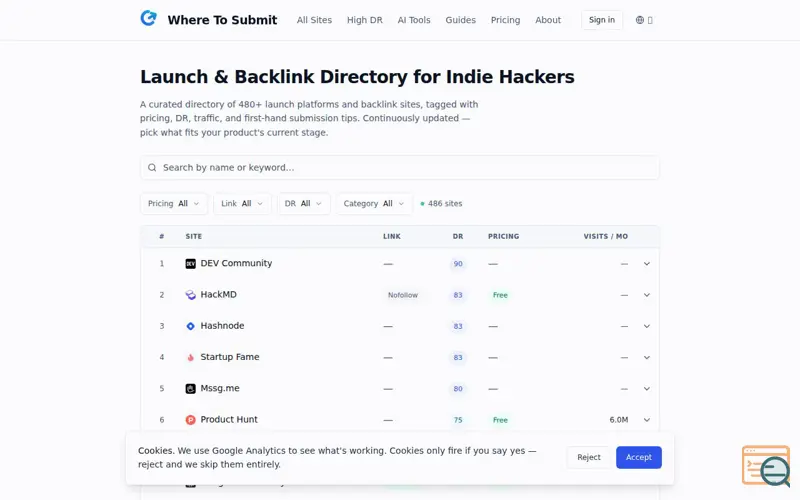
Task: Click the Product Hunt site name
Action: pyautogui.click(x=229, y=419)
